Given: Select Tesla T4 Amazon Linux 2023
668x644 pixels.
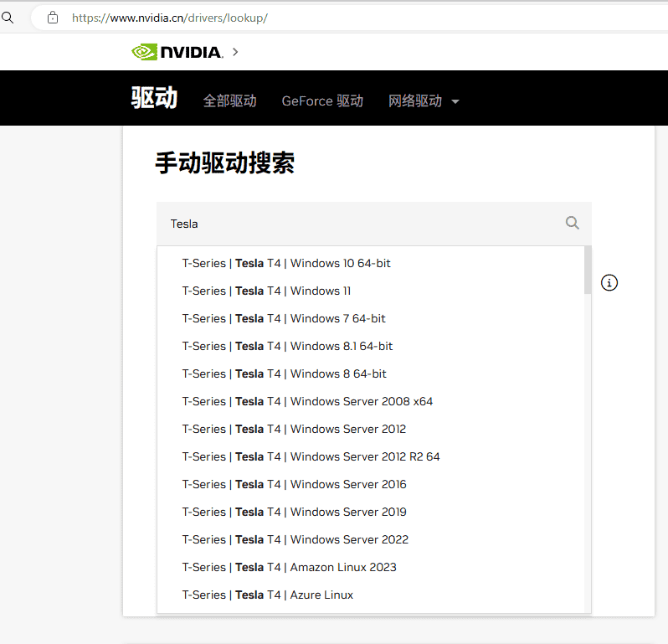Looking at the screenshot, I should pyautogui.click(x=289, y=567).
